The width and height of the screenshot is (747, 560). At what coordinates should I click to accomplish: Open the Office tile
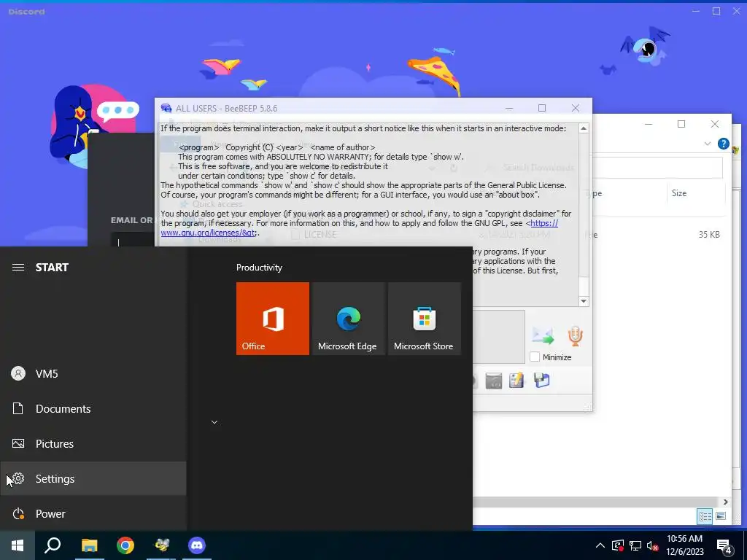[273, 319]
